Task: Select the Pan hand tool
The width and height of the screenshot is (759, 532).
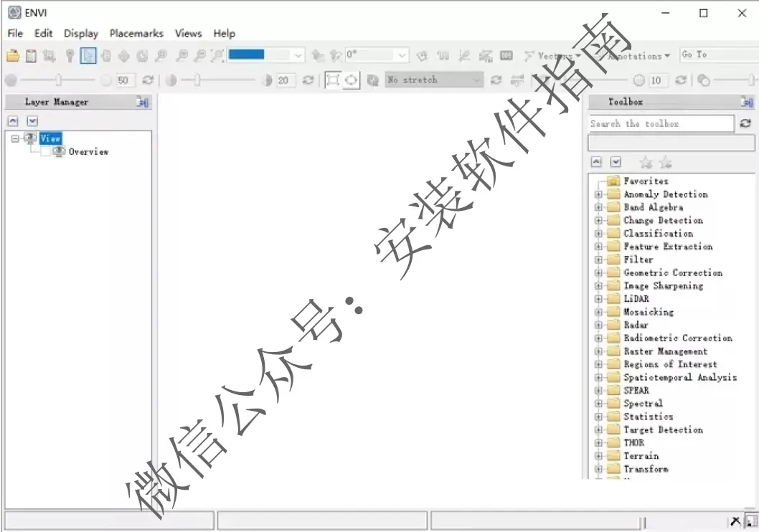Action: [x=106, y=56]
